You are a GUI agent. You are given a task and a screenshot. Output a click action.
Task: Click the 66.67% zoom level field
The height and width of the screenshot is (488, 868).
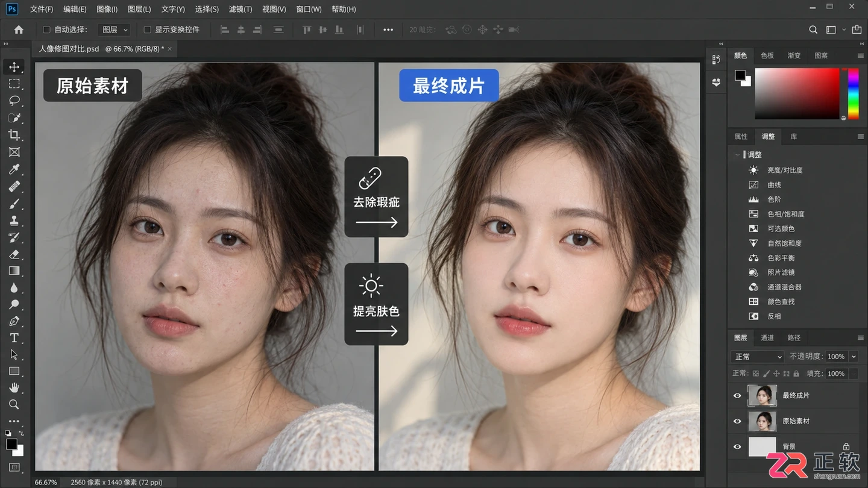(46, 482)
